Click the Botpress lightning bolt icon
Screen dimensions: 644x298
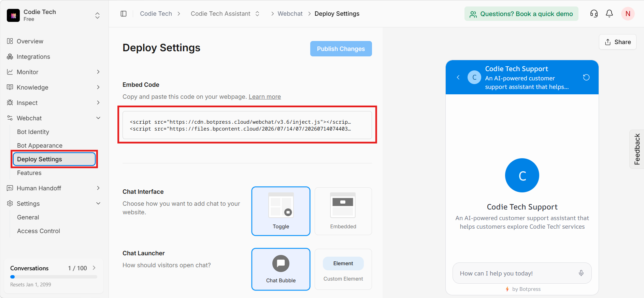point(507,289)
